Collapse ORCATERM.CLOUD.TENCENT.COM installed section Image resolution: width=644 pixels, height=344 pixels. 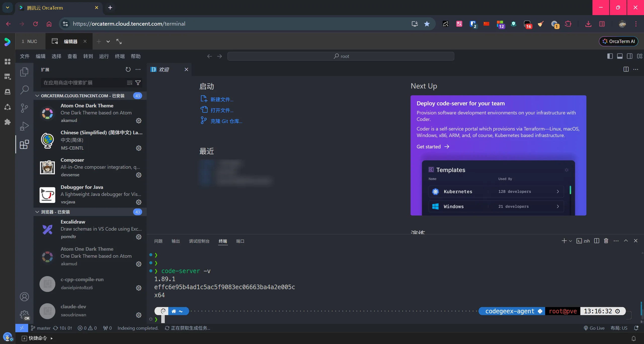[37, 96]
